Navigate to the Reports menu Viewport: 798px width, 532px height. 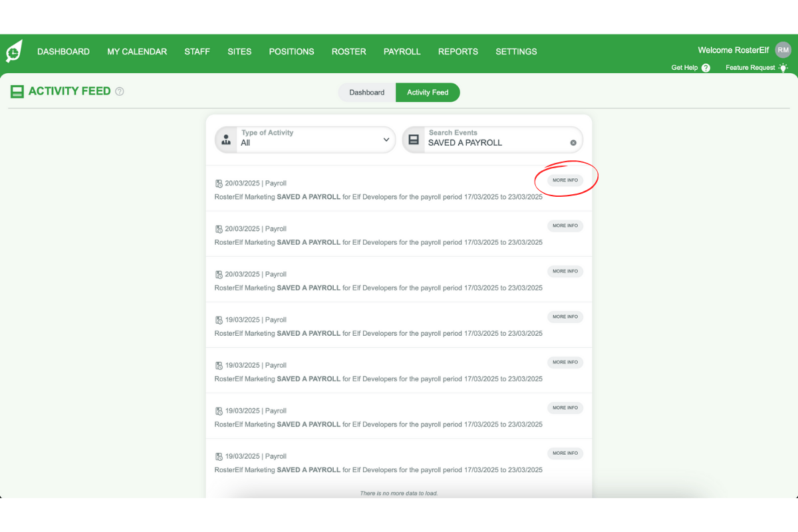[458, 51]
